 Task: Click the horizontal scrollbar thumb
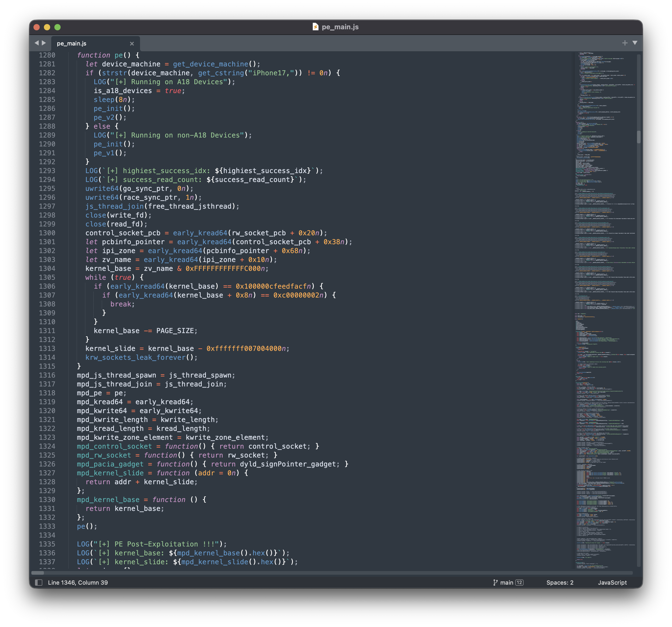pos(38,573)
